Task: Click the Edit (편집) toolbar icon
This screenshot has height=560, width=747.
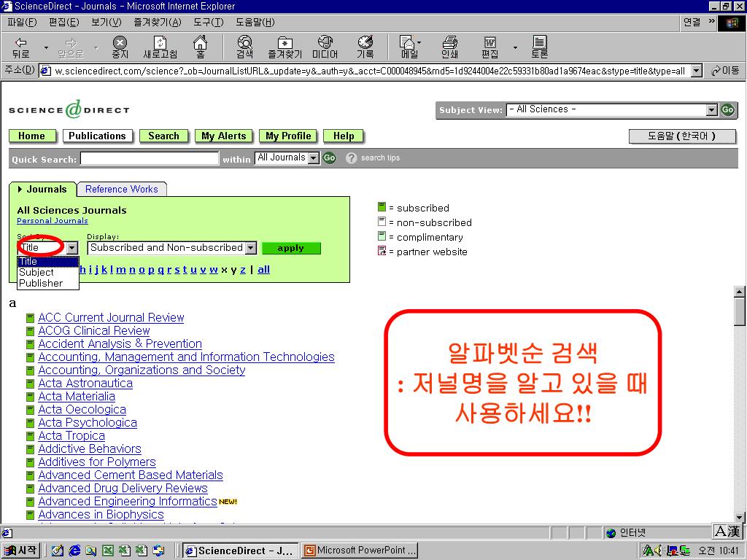Action: [x=489, y=47]
